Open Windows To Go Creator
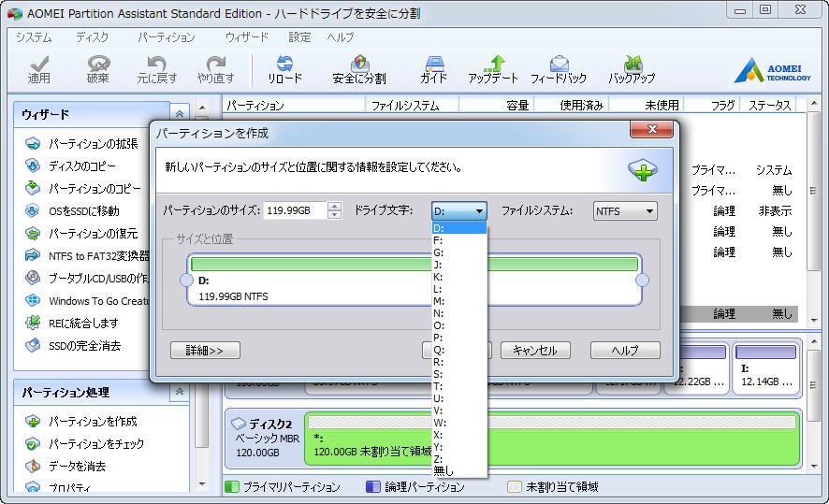 tap(87, 300)
